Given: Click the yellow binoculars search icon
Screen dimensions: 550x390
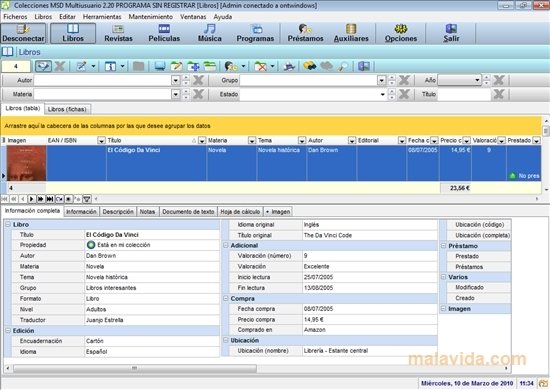Looking at the screenshot, I should pyautogui.click(x=310, y=66).
